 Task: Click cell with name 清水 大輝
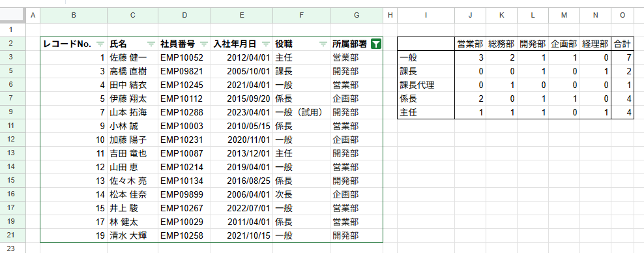[133, 235]
